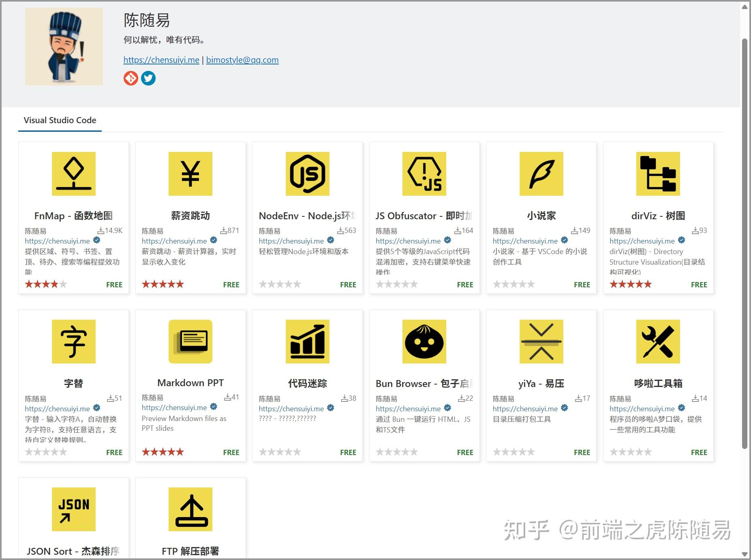Select the 薪资跳动 yen symbol icon
Viewport: 751px width, 560px height.
[x=190, y=173]
